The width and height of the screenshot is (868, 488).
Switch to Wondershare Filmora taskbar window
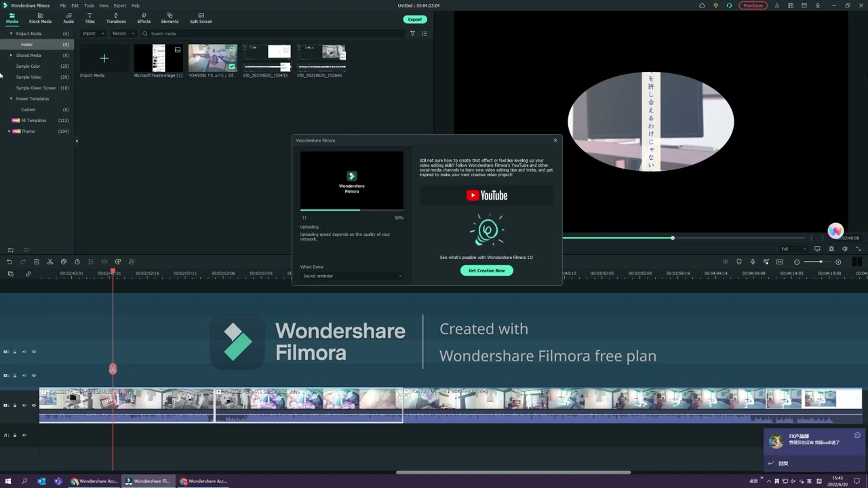(x=147, y=481)
